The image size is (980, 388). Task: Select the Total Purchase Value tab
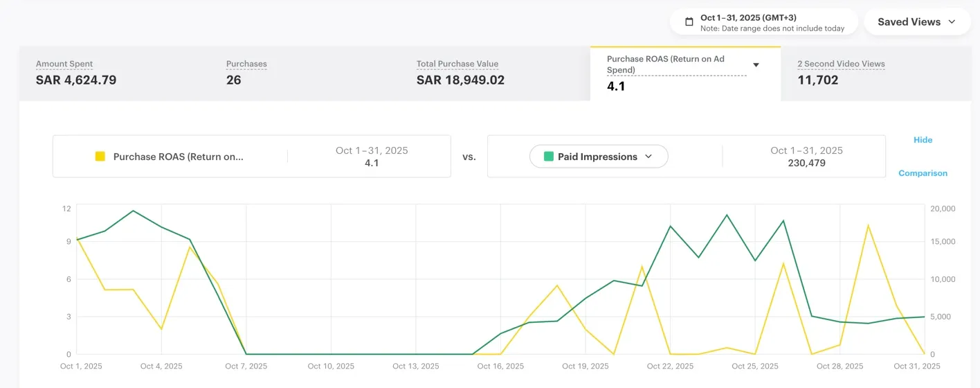495,73
